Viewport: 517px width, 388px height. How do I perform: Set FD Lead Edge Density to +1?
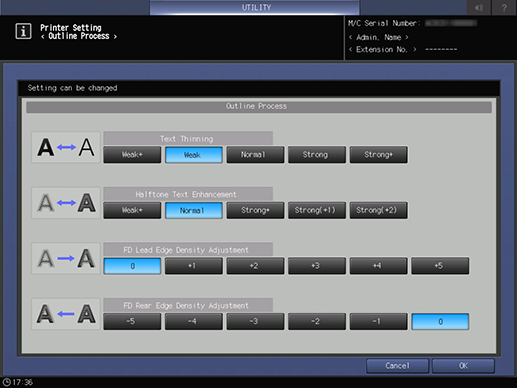click(194, 266)
